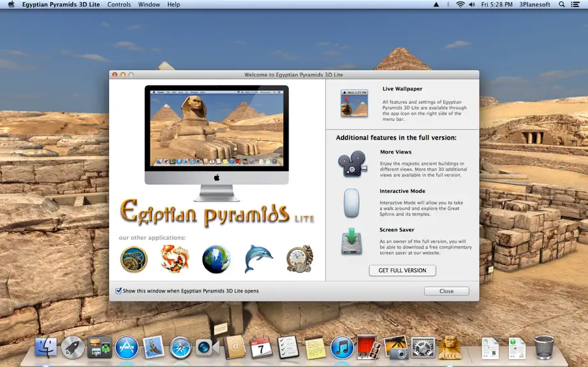Click the "Screen Saver" heading
This screenshot has height=367, width=588.
[x=397, y=229]
